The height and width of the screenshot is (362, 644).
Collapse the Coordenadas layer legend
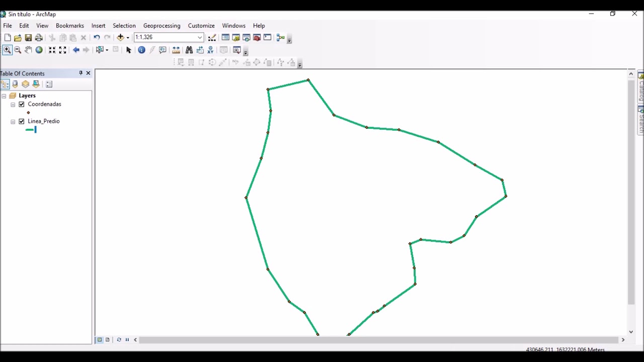click(13, 105)
